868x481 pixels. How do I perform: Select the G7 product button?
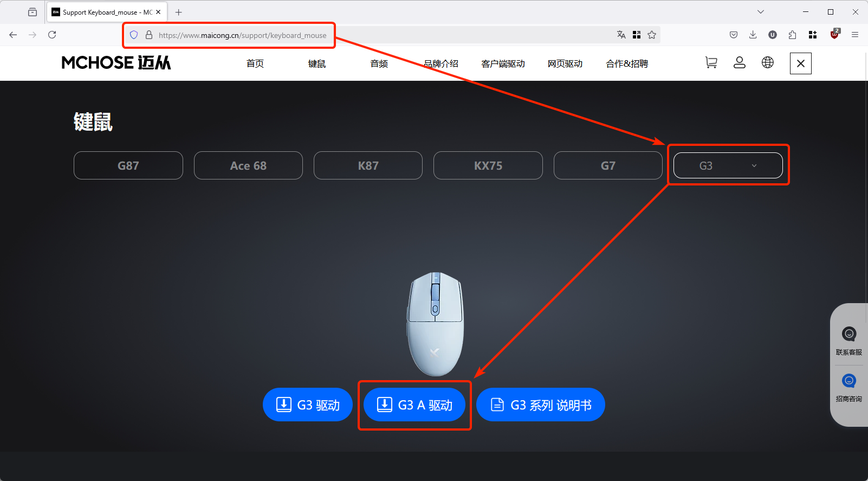(608, 165)
